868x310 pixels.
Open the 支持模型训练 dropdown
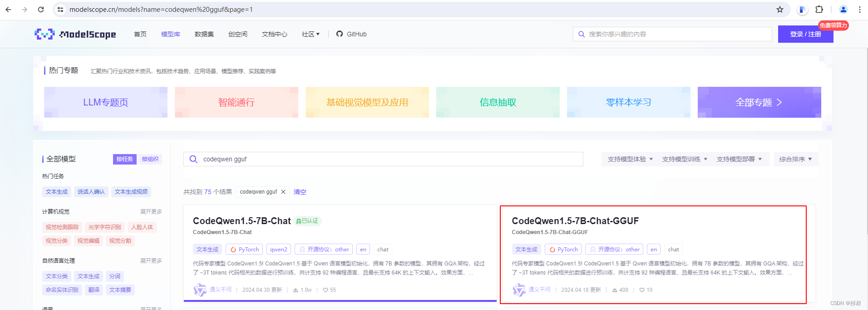pyautogui.click(x=685, y=159)
